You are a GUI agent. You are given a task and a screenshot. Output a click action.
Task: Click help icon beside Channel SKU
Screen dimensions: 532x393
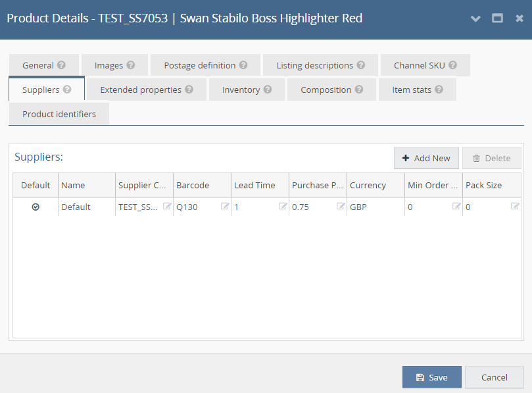[x=452, y=65]
